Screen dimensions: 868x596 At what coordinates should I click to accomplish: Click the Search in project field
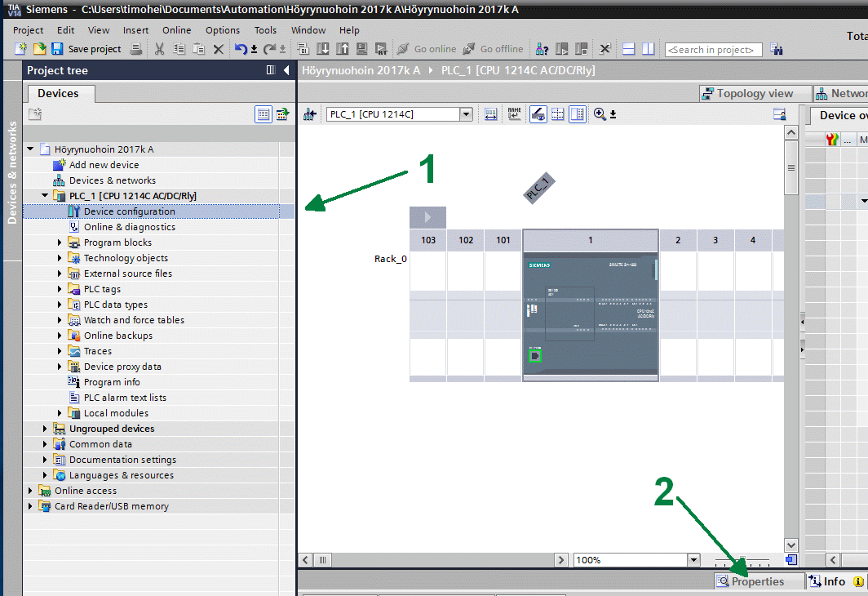[x=714, y=50]
